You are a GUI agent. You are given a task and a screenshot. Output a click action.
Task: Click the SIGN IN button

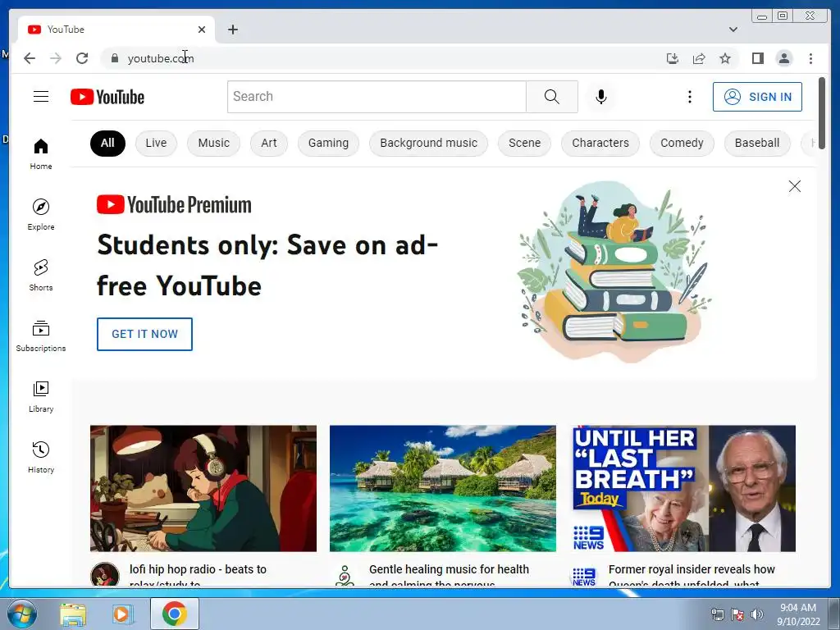tap(757, 97)
